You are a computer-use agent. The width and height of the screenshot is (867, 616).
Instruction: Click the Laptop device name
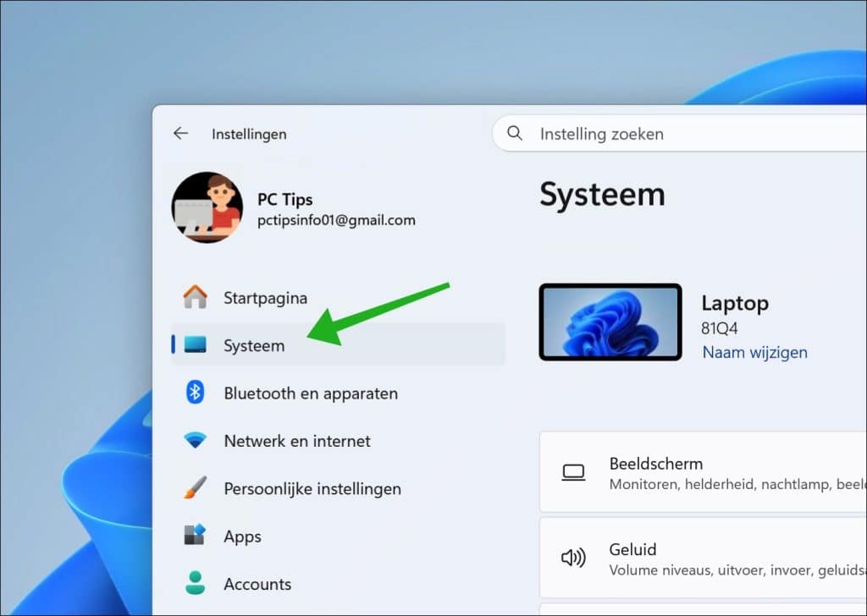pos(735,303)
